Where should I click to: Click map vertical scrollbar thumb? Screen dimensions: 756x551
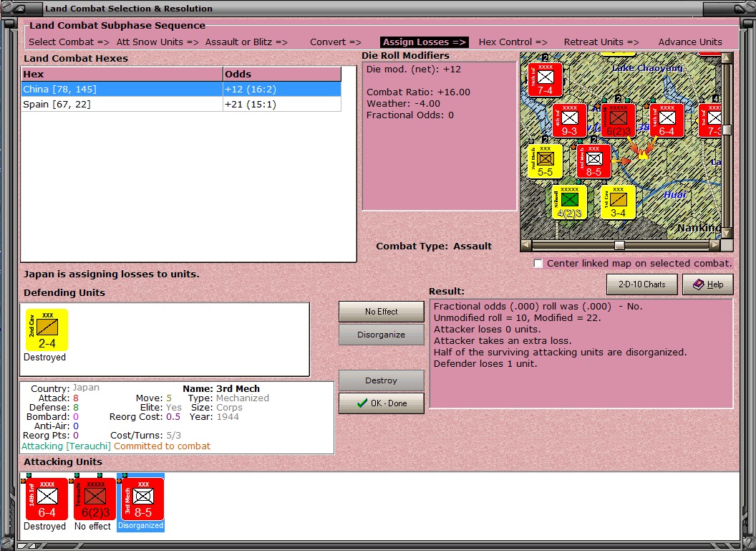pos(727,129)
